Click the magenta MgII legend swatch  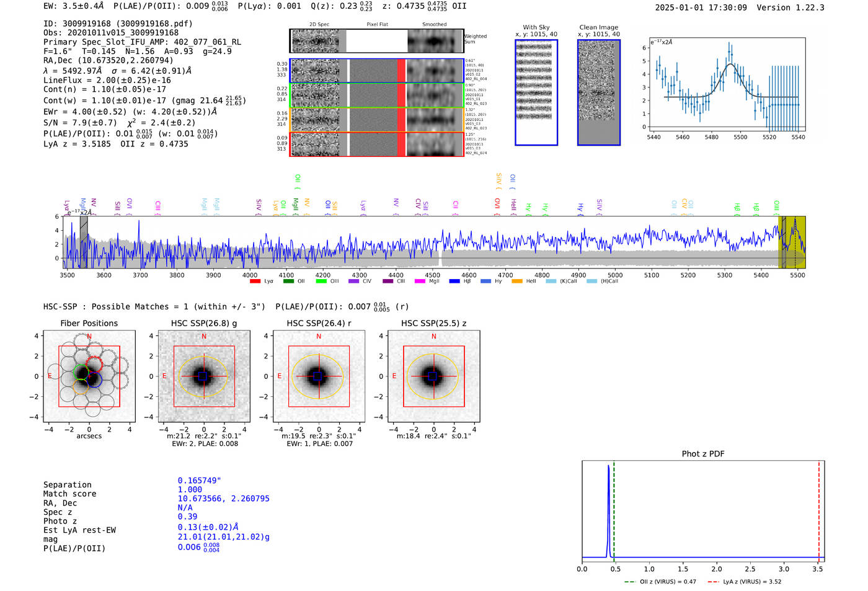420,282
